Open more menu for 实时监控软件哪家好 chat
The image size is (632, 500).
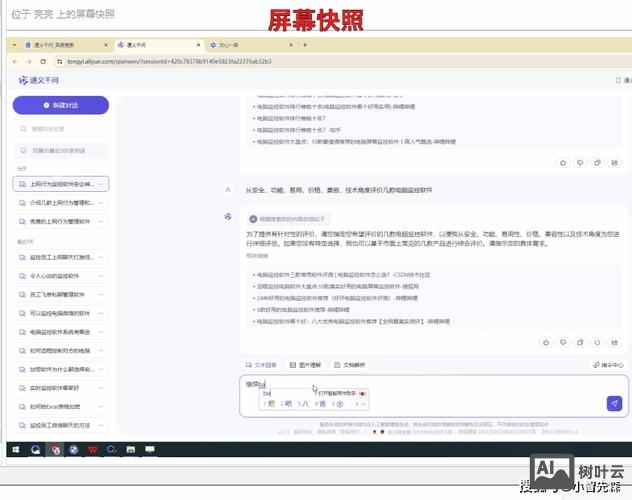(101, 388)
